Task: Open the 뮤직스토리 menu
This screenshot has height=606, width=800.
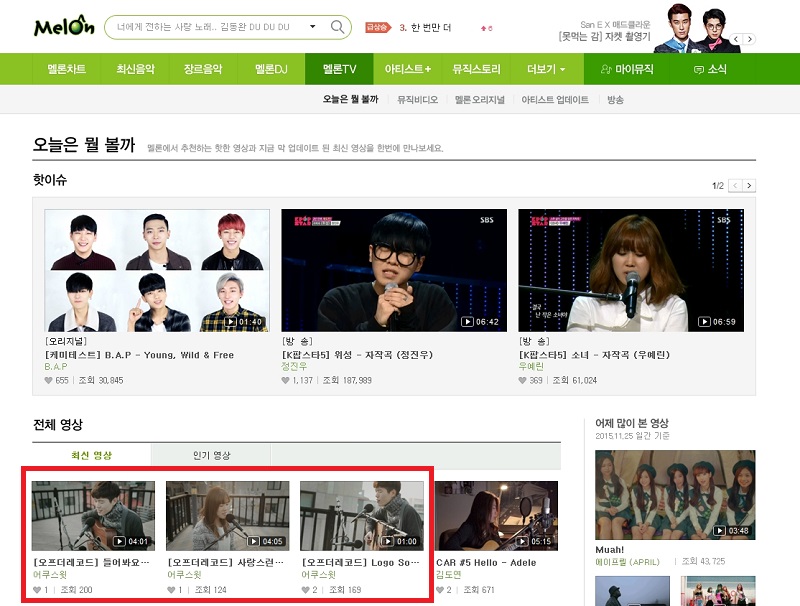Action: point(476,69)
